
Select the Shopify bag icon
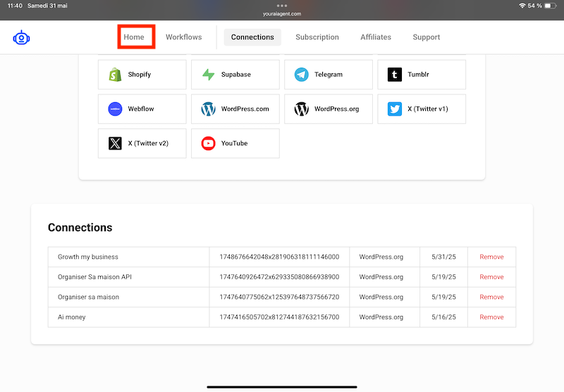115,75
